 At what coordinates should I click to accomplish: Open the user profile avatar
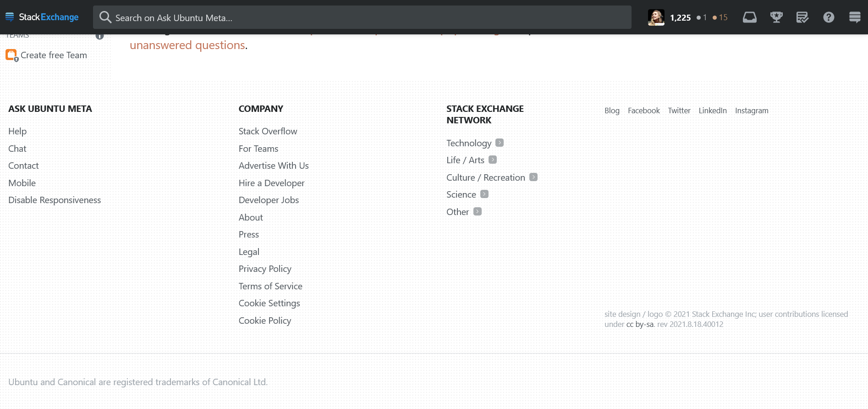pos(656,17)
